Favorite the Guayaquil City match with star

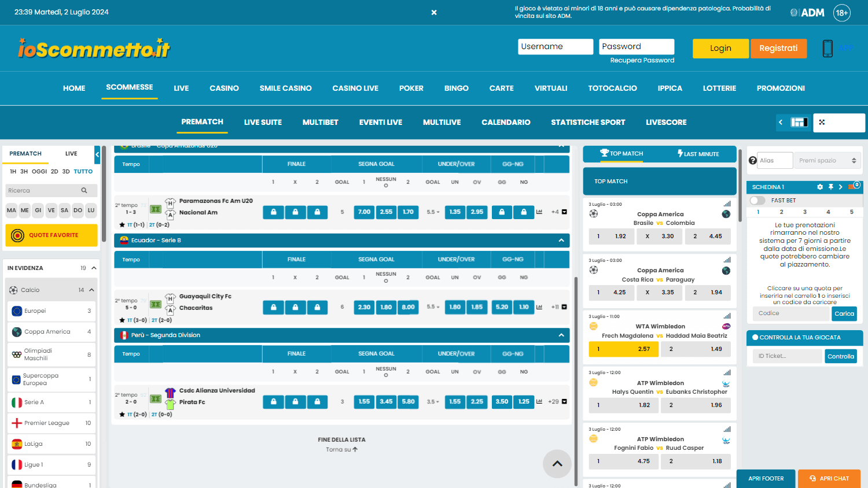click(x=122, y=320)
